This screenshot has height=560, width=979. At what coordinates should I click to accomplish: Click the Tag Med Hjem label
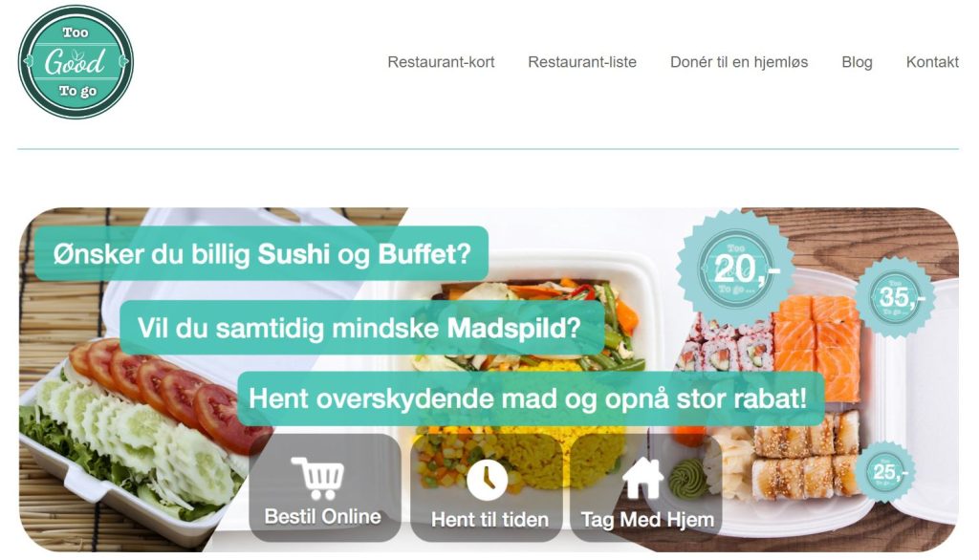[647, 520]
